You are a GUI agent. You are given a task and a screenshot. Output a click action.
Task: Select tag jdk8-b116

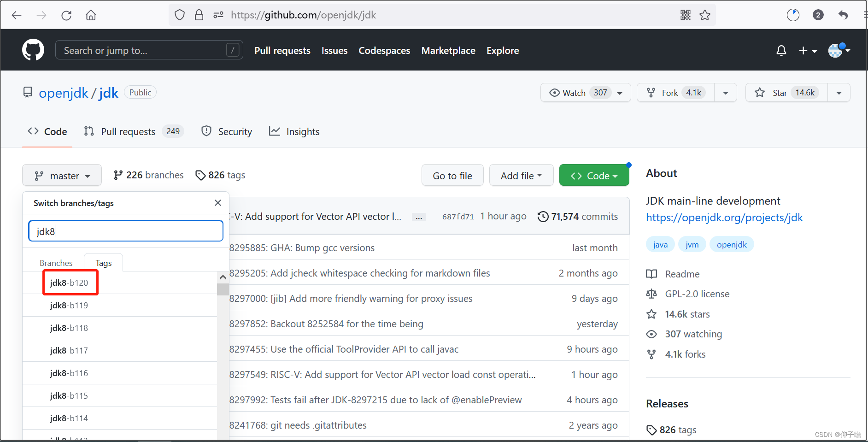pos(120,373)
